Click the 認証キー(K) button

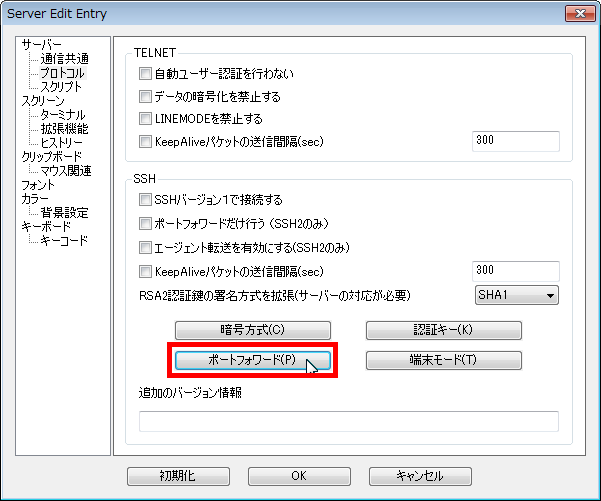443,330
